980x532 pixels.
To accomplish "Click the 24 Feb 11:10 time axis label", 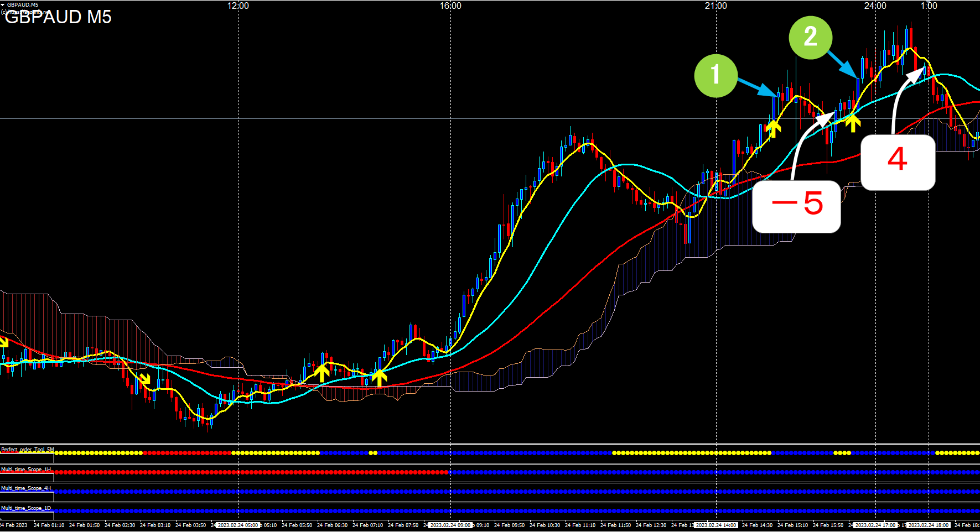I will (580, 525).
